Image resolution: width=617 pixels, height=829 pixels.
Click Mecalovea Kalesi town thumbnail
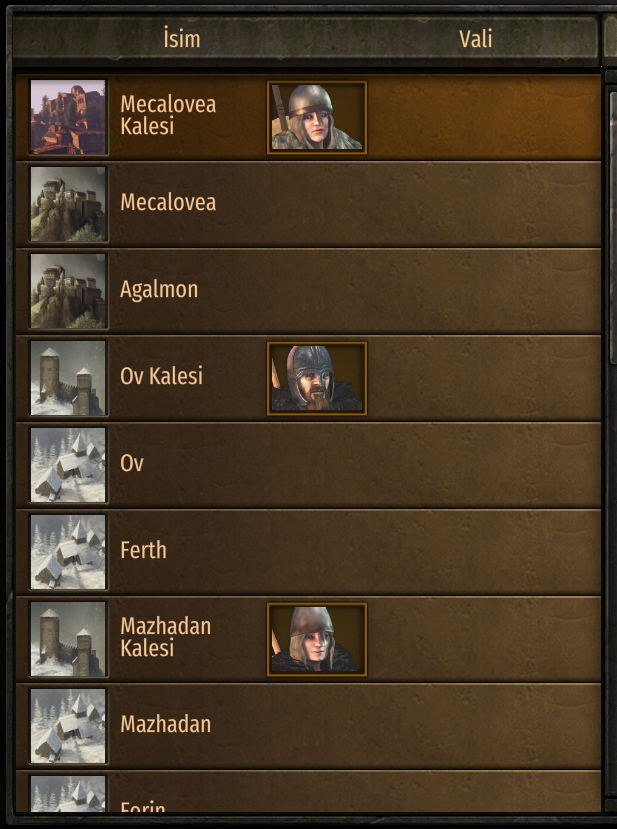click(68, 117)
